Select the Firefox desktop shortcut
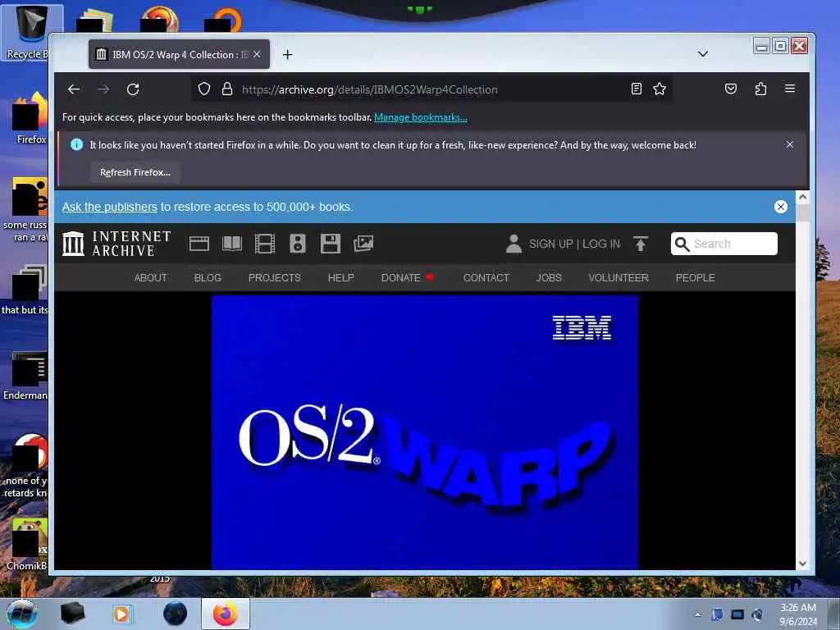The width and height of the screenshot is (840, 630). (31, 118)
